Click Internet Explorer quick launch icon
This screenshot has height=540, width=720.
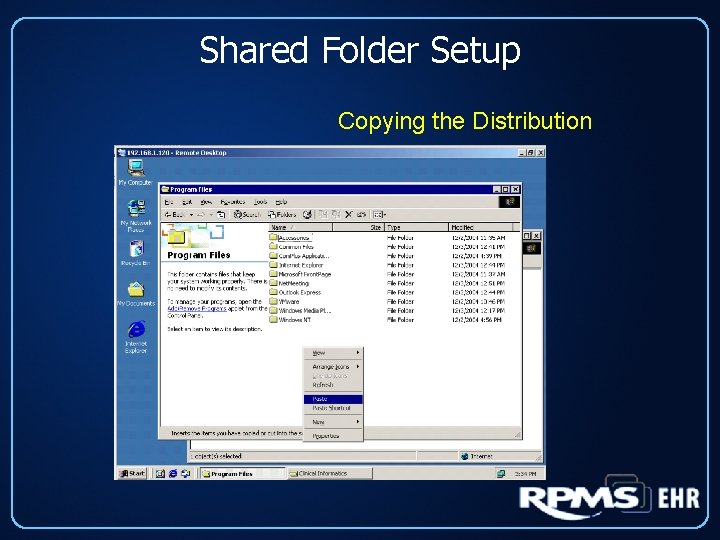pos(173,473)
